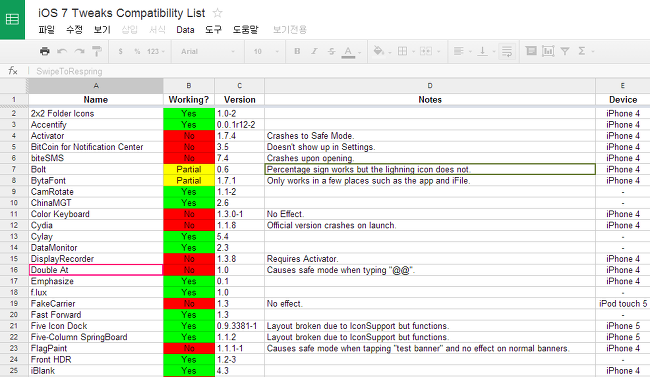Open the 파일 menu
650x377 pixels.
click(46, 30)
